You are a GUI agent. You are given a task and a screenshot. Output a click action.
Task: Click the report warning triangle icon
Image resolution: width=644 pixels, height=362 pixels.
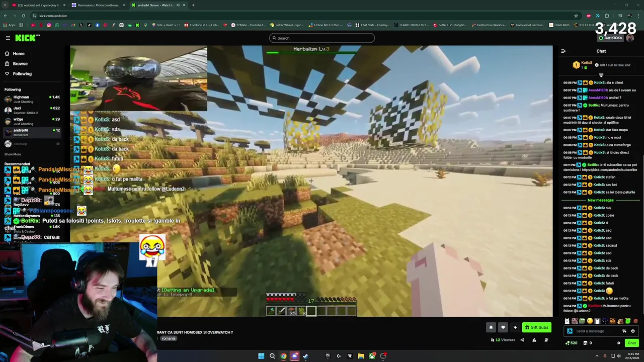tap(534, 340)
